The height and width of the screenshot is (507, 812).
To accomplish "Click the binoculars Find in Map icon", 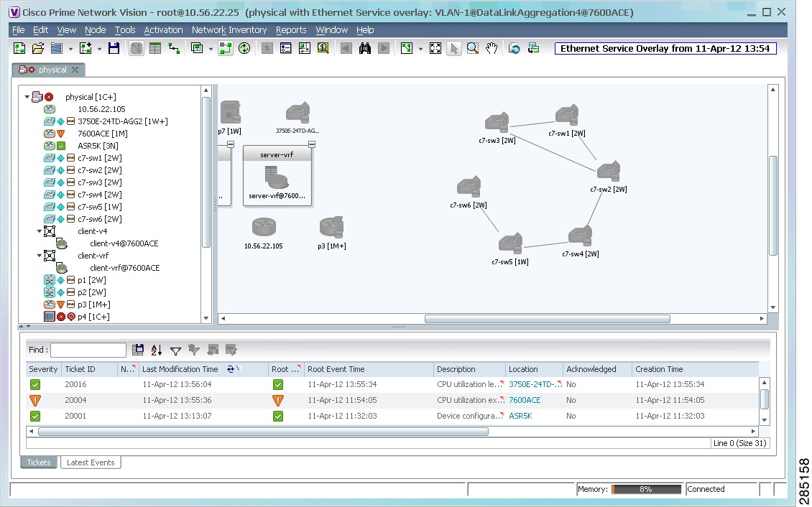I will [365, 49].
